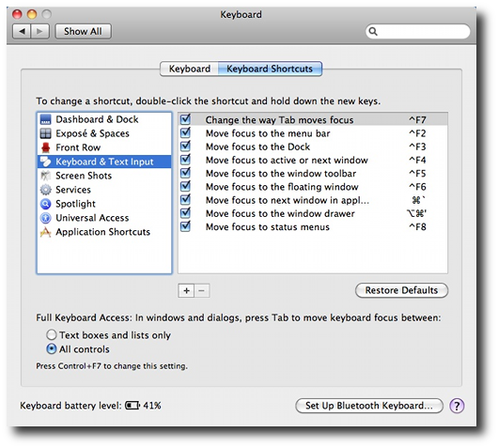Select the Spotlight category
The width and height of the screenshot is (498, 448).
pyautogui.click(x=104, y=204)
